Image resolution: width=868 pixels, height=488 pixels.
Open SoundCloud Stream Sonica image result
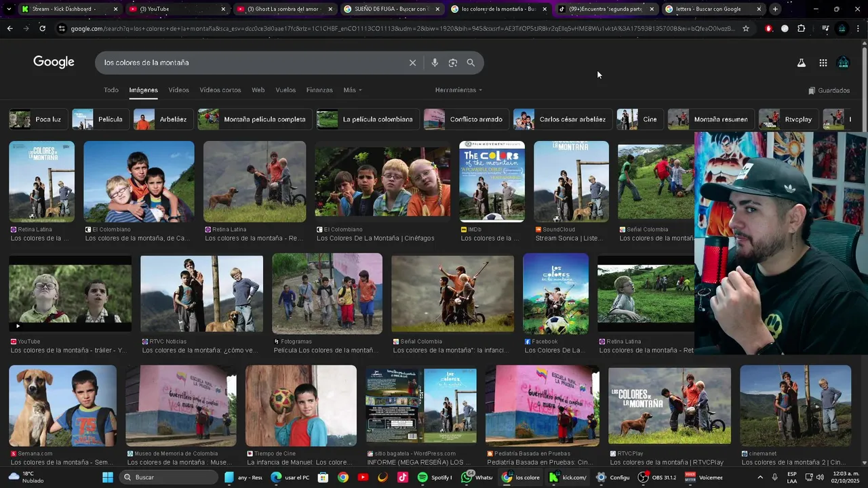[571, 182]
